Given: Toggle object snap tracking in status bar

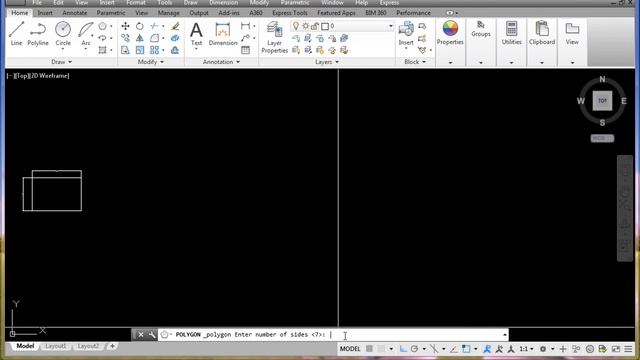Looking at the screenshot, I should (453, 349).
